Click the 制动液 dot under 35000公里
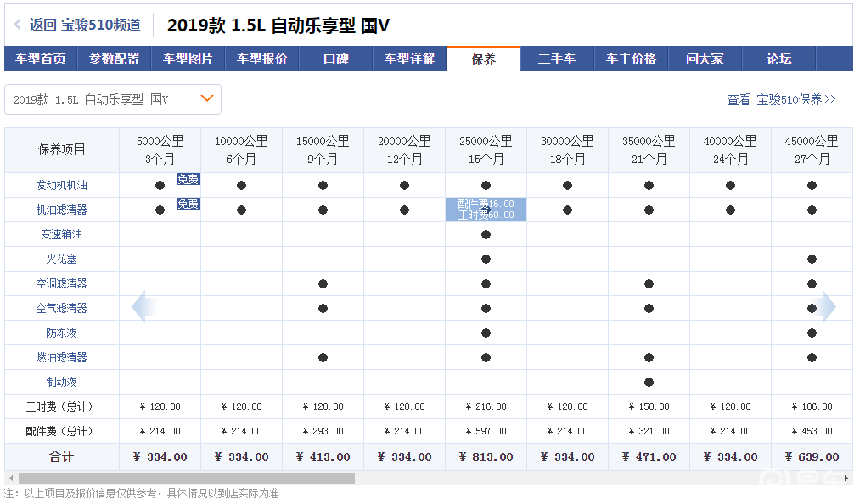Screen dimensions: 854x504 click(x=649, y=382)
